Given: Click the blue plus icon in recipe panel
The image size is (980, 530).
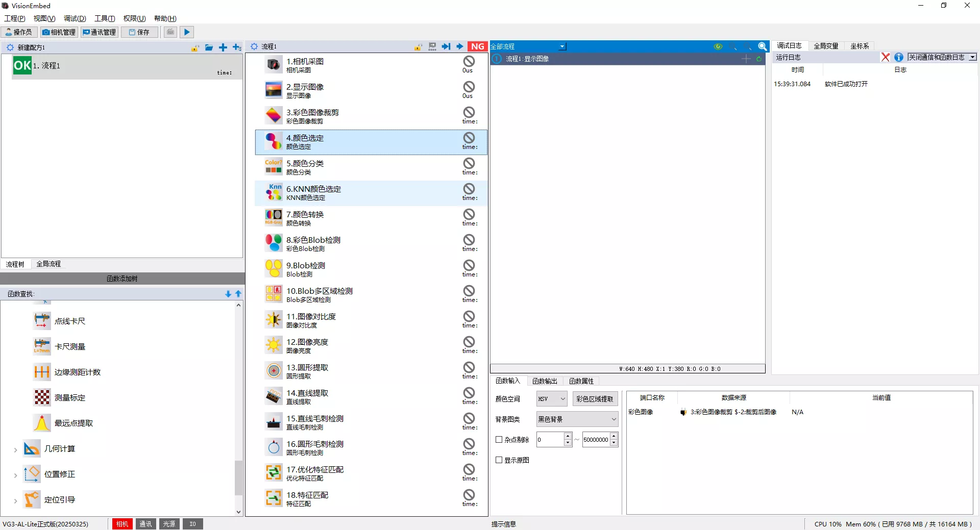Looking at the screenshot, I should pos(223,47).
